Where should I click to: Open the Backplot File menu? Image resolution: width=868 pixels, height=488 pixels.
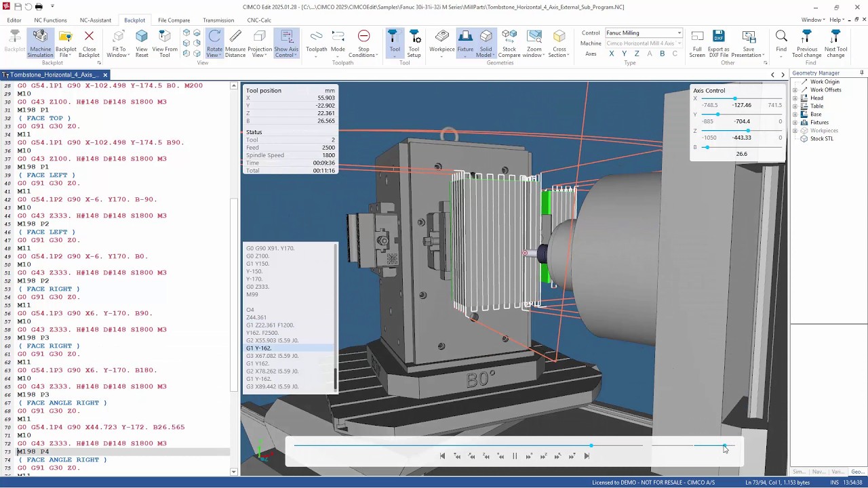(x=66, y=43)
